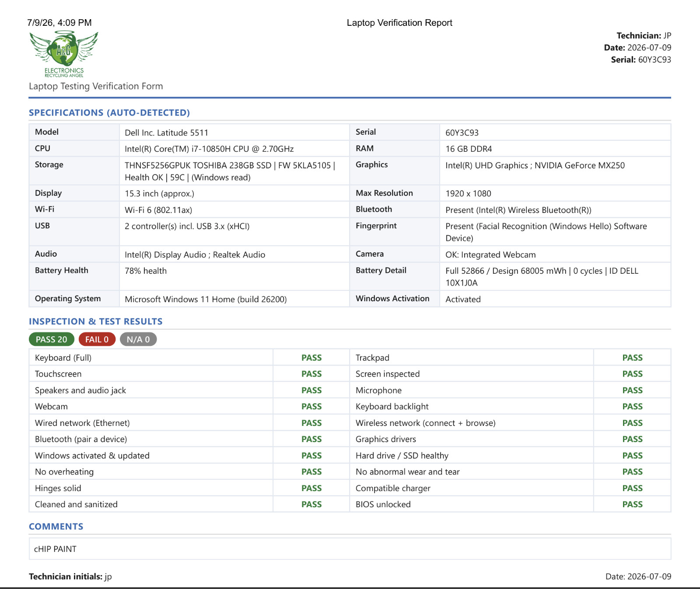
Task: Click PASS result for Hard drive / SSD healthy
Action: tap(633, 455)
